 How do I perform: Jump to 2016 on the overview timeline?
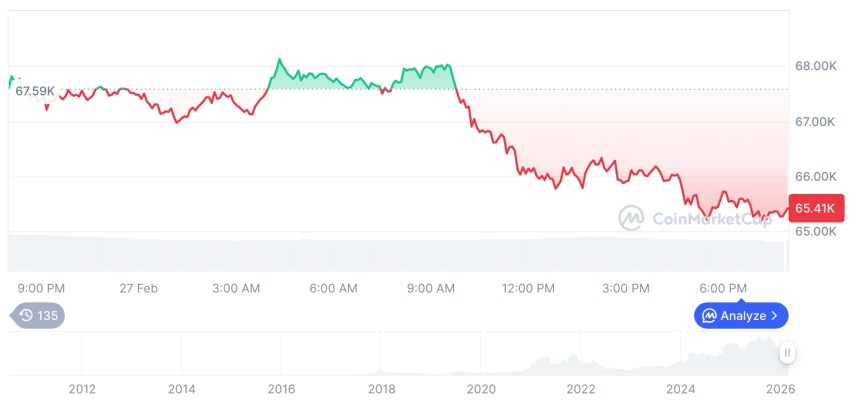(281, 389)
